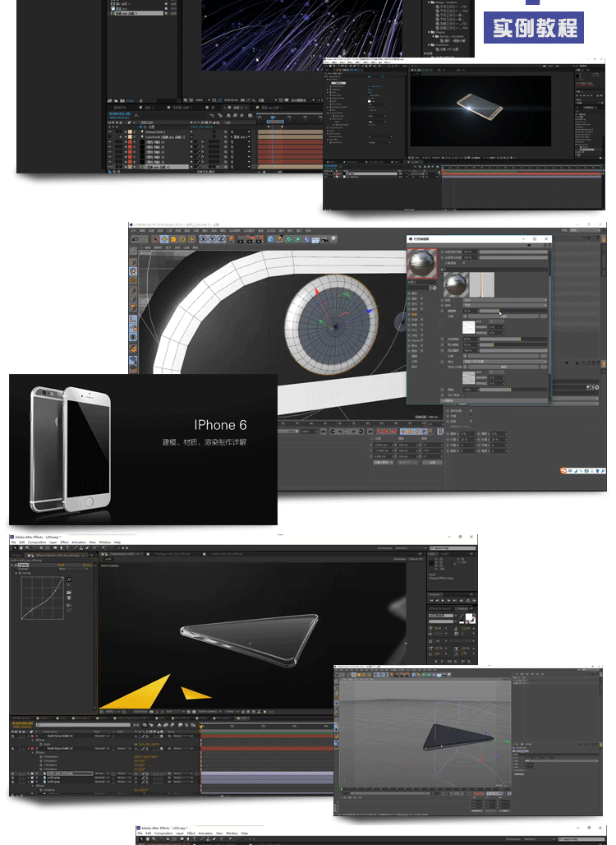Go to end of Cinema 4D animation
Screen dimensions: 616x845
point(370,431)
